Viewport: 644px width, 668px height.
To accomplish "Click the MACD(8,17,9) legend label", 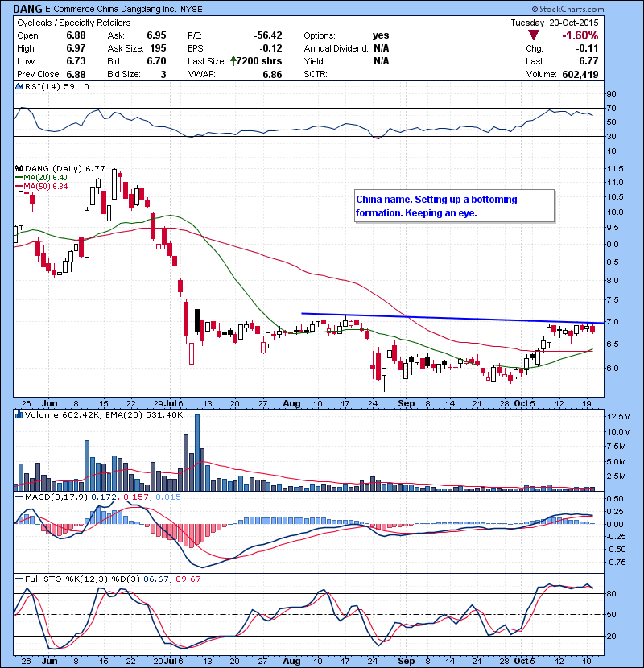I will click(x=56, y=497).
